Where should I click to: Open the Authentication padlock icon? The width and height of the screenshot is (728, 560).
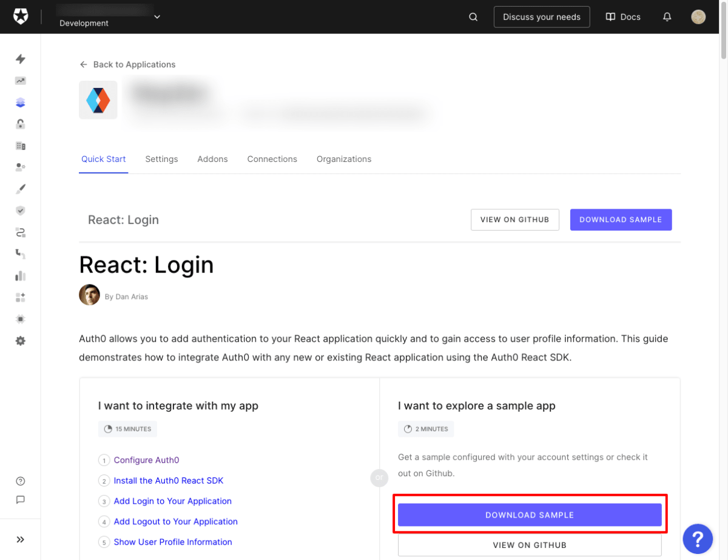tap(21, 124)
